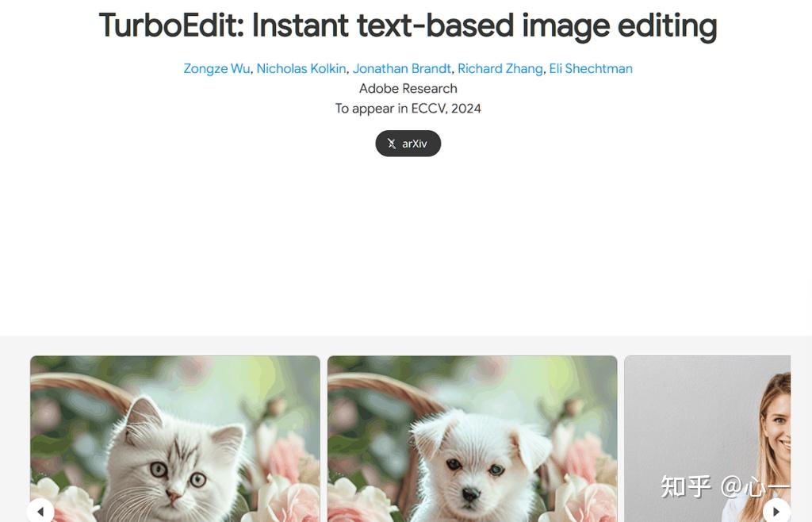Open Richard Zhang's author link
812x522 pixels.
500,68
